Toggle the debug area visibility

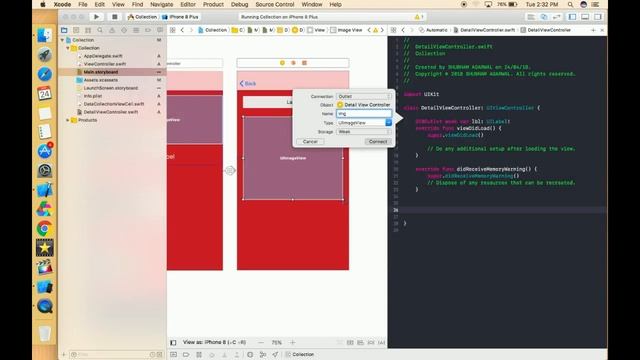[585, 17]
